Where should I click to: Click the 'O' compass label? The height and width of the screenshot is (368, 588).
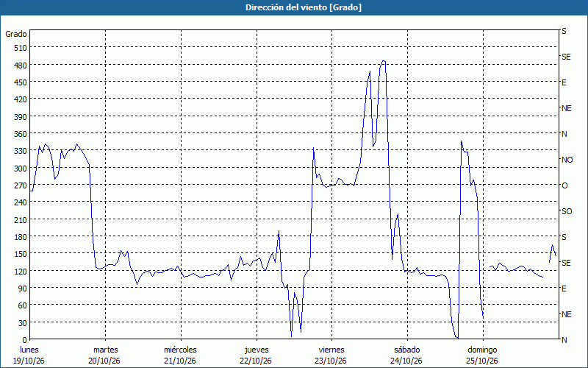click(x=564, y=185)
